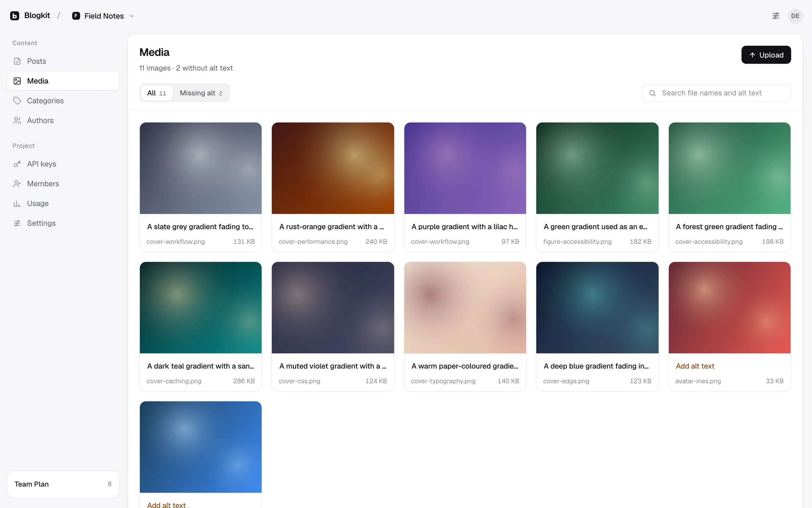The height and width of the screenshot is (508, 812).
Task: Select the cover-accessibility.png image
Action: click(729, 168)
